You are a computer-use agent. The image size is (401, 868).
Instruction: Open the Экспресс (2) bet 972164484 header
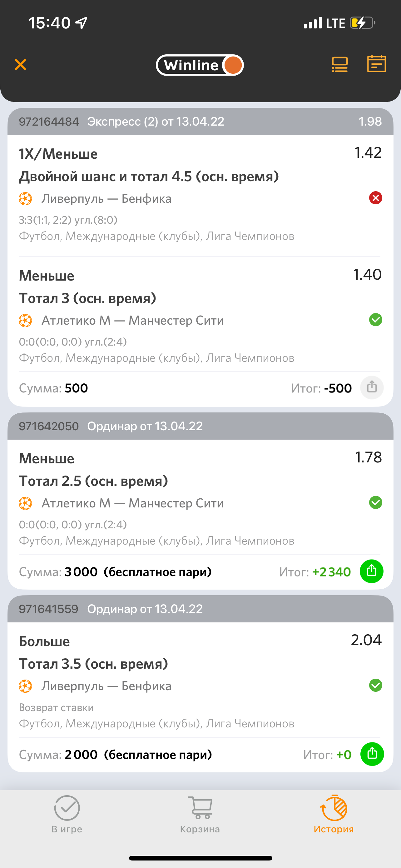point(200,122)
